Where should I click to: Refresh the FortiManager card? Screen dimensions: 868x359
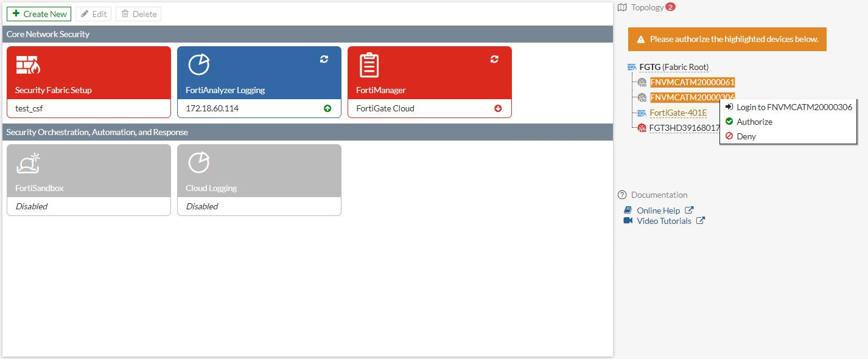click(494, 59)
